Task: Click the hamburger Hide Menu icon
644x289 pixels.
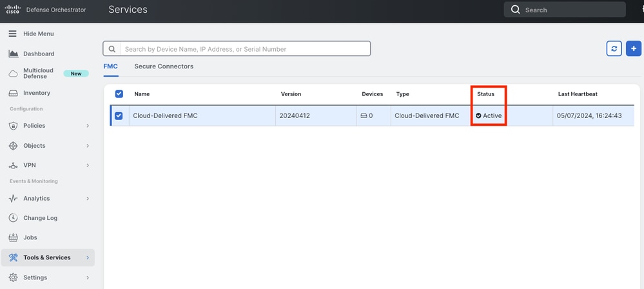Action: tap(13, 34)
